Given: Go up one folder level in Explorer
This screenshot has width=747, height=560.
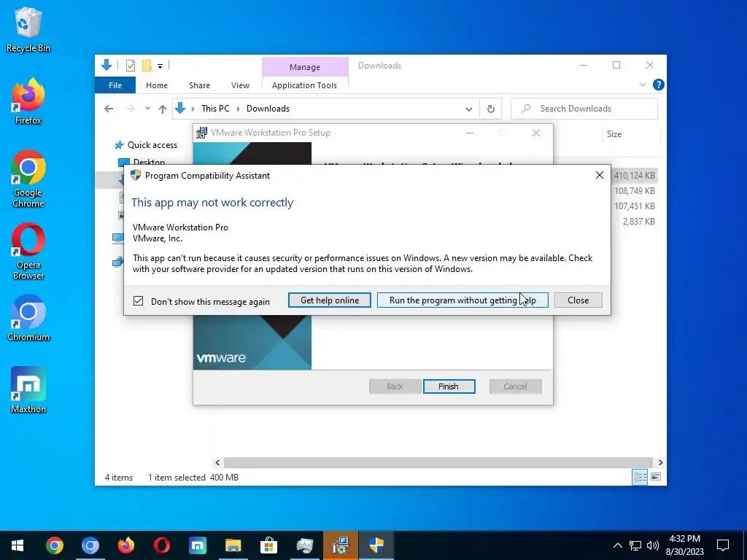Looking at the screenshot, I should (x=163, y=109).
